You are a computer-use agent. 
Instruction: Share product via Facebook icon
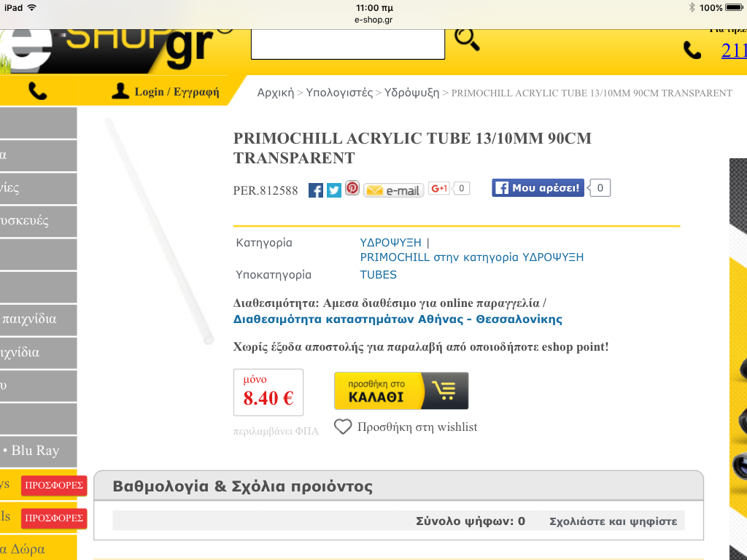pyautogui.click(x=315, y=190)
